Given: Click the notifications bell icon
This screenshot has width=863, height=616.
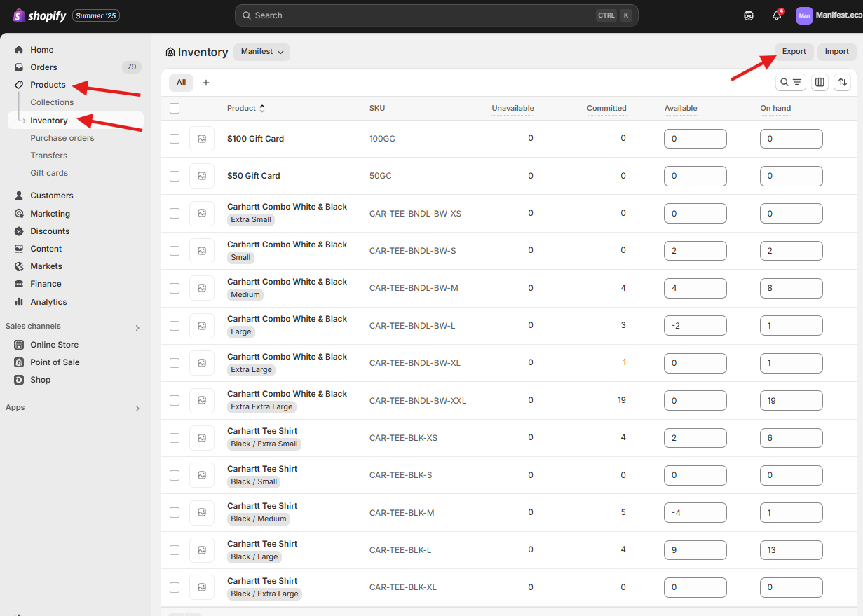Looking at the screenshot, I should coord(776,15).
